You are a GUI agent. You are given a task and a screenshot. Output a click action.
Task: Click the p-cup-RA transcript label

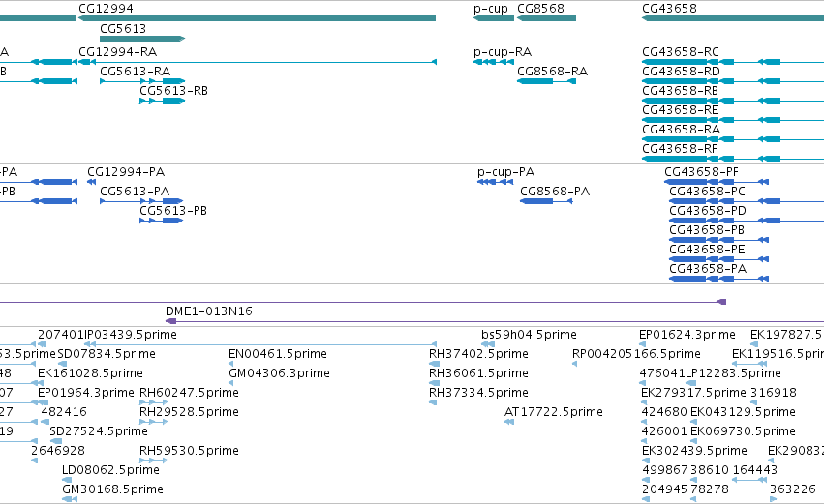point(503,52)
